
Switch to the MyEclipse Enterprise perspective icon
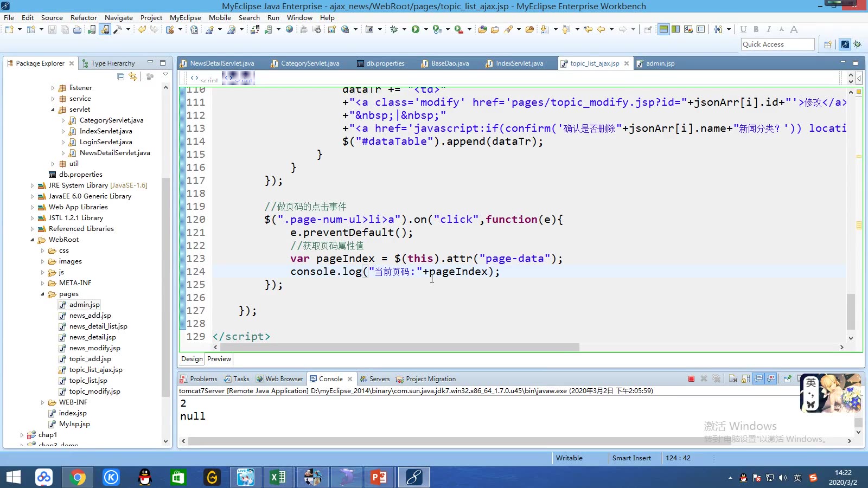(x=845, y=44)
